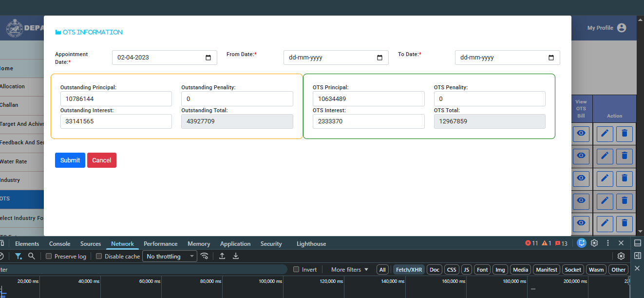
Task: Click the red Cancel button
Action: (102, 160)
